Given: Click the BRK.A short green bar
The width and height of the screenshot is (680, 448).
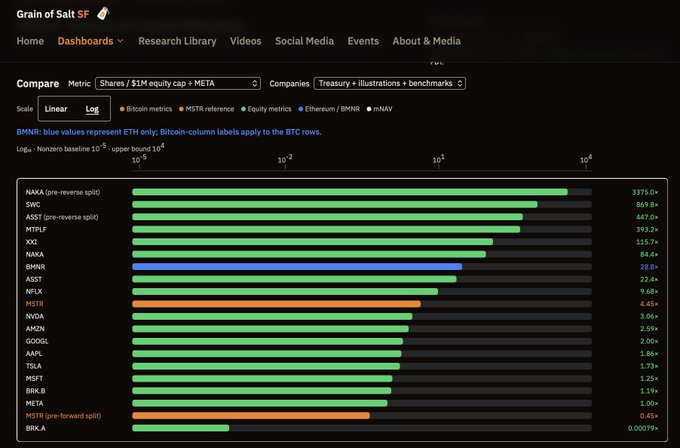Looking at the screenshot, I should (x=180, y=428).
